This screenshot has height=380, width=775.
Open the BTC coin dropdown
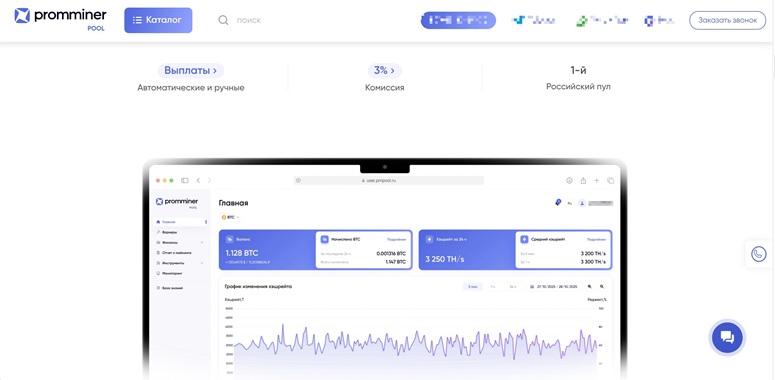point(230,217)
